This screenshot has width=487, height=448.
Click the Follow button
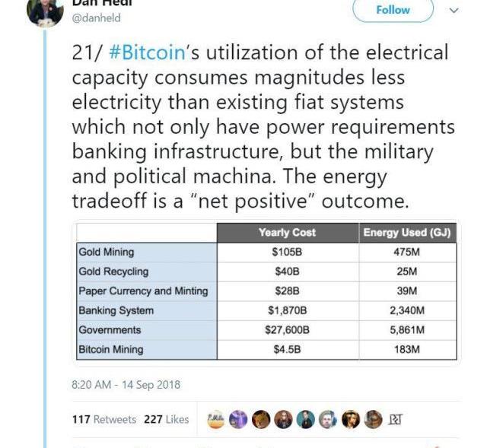click(393, 10)
